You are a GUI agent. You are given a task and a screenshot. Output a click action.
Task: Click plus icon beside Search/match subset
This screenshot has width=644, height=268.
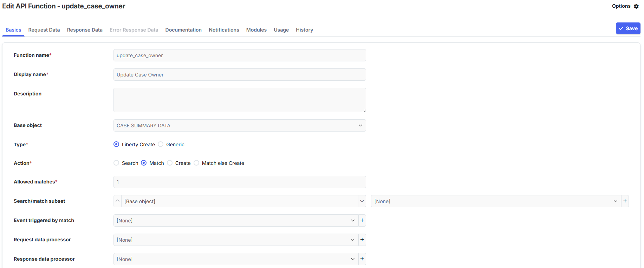pos(625,201)
